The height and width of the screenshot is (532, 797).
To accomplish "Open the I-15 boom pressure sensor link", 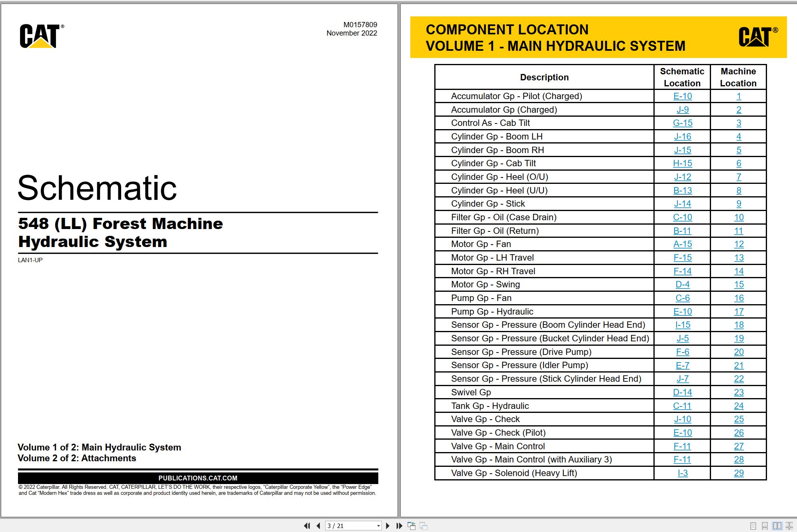I will pos(682,325).
